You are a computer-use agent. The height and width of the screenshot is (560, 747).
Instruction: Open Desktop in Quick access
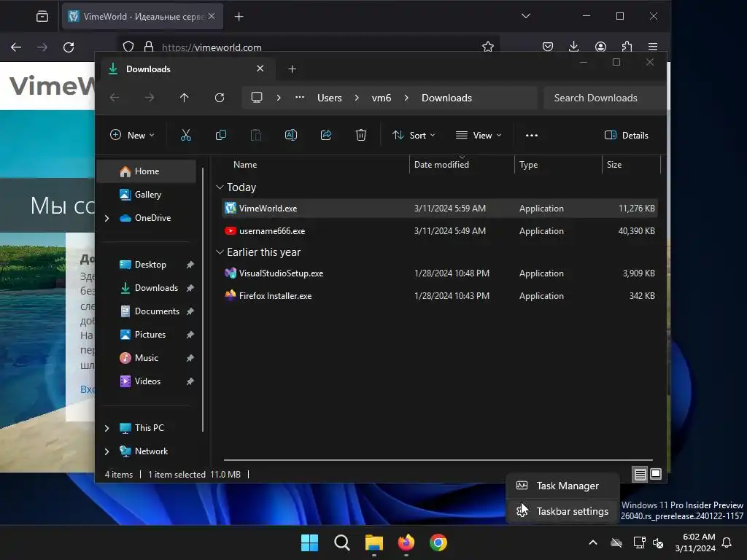tap(149, 265)
